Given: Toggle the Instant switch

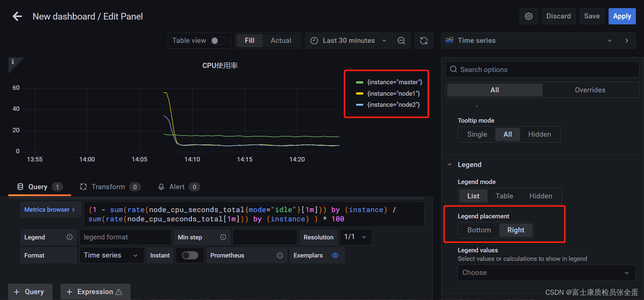Looking at the screenshot, I should [190, 255].
